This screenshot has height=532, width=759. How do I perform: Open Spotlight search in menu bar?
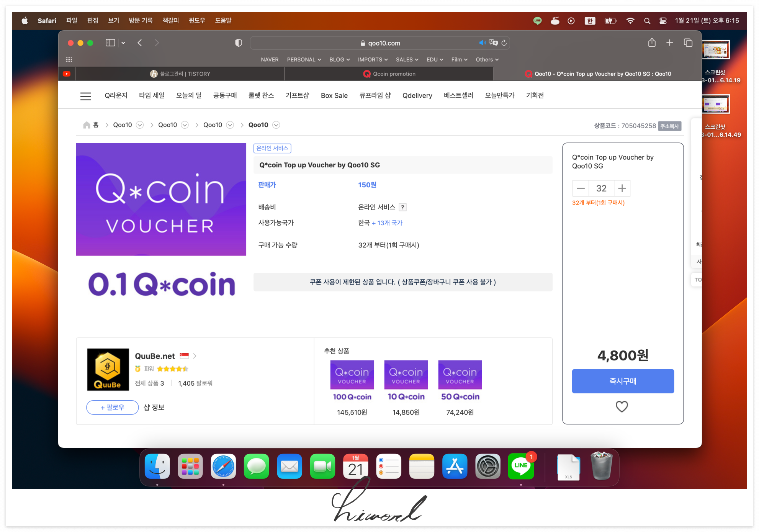(x=647, y=21)
